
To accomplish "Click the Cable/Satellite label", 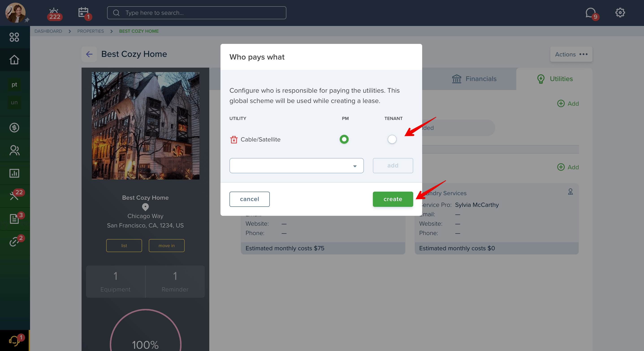I will point(261,139).
